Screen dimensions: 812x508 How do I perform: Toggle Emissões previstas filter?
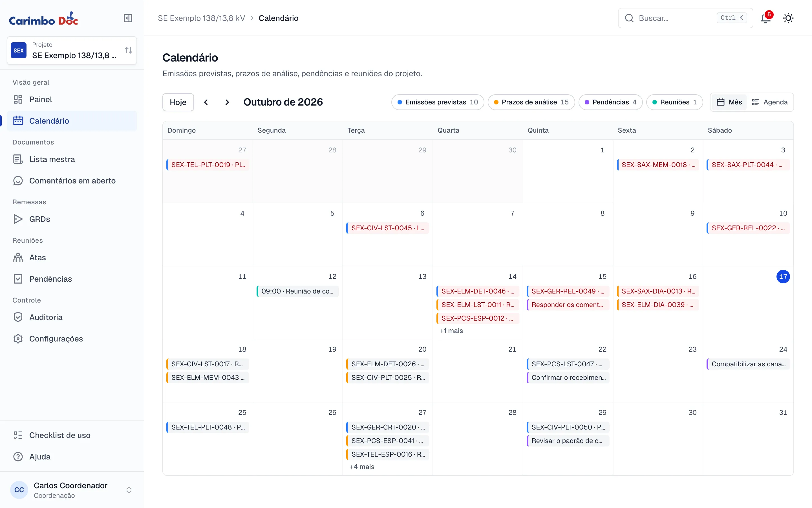(438, 102)
